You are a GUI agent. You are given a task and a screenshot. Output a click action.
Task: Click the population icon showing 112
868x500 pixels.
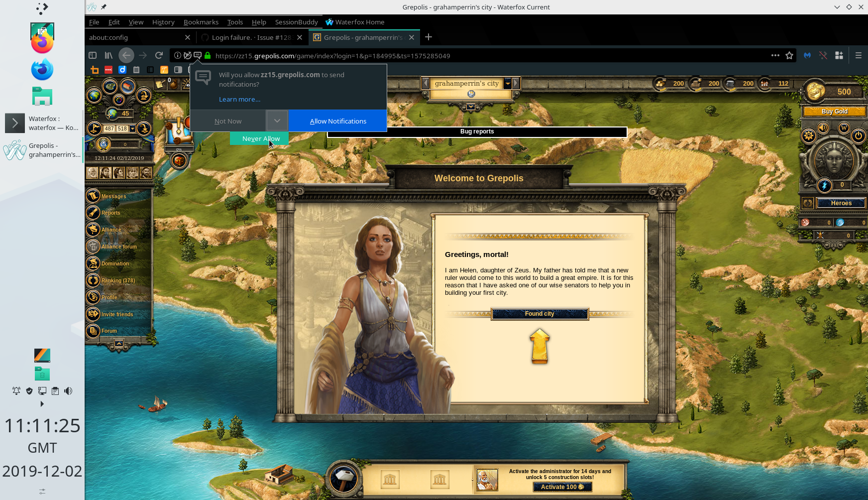(x=765, y=83)
